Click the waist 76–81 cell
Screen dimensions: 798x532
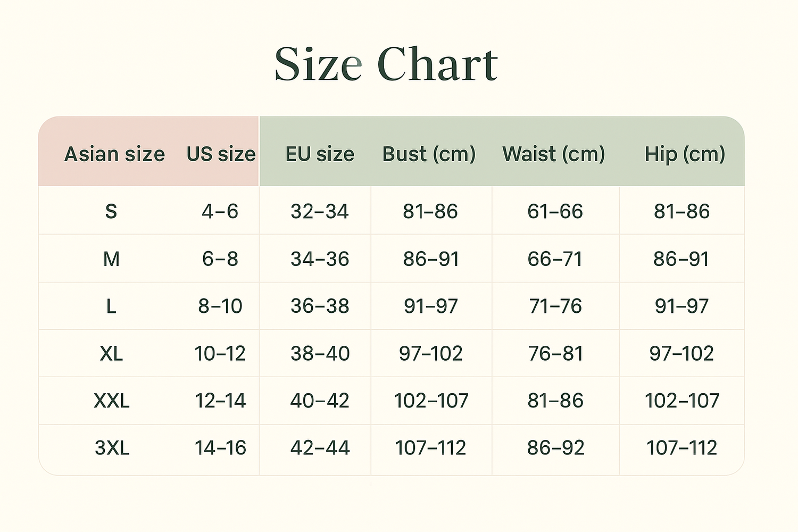555,353
